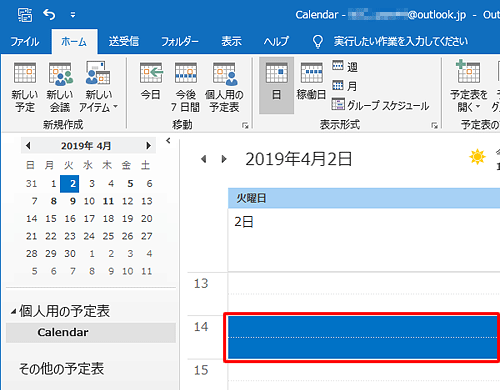This screenshot has width=500, height=390.
Task: Open the Folder (フォルダー) tab
Action: click(x=180, y=42)
